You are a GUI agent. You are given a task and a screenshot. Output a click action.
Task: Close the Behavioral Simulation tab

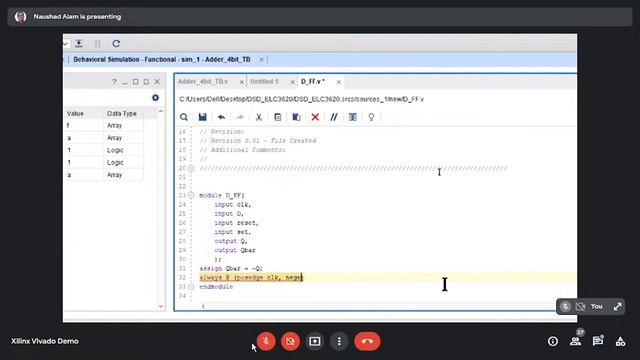click(x=262, y=60)
